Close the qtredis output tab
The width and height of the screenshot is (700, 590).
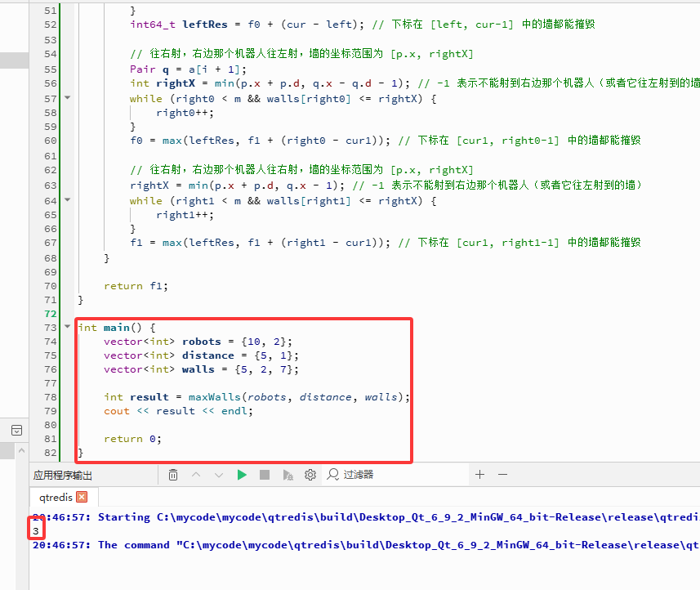click(82, 497)
